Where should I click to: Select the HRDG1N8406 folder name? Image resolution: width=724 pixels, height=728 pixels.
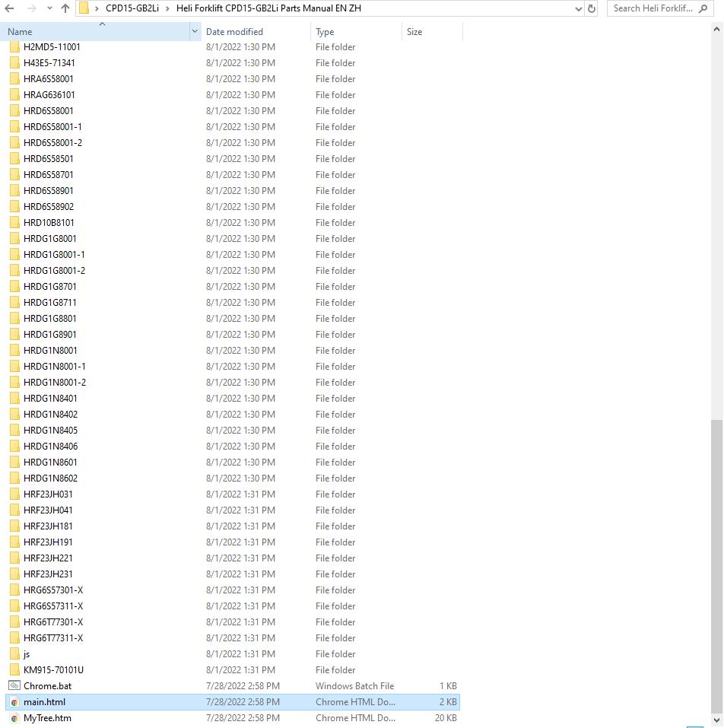tap(51, 447)
